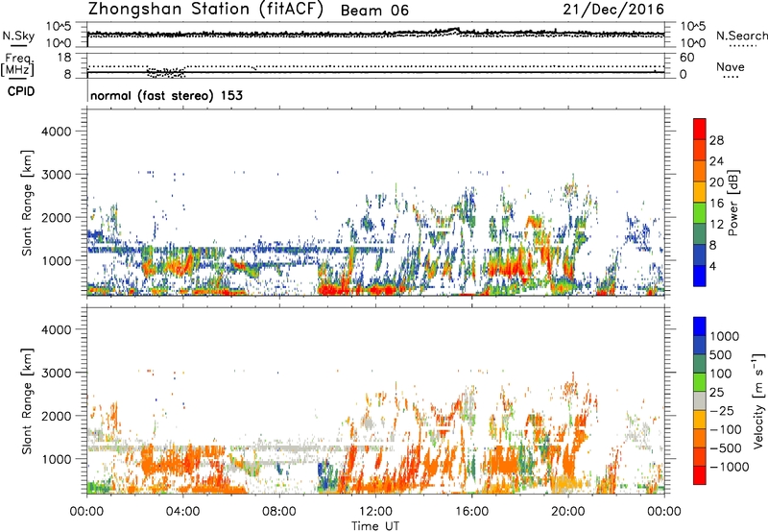Click the "16" label on Power colorbar
The height and width of the screenshot is (532, 768).
click(716, 204)
